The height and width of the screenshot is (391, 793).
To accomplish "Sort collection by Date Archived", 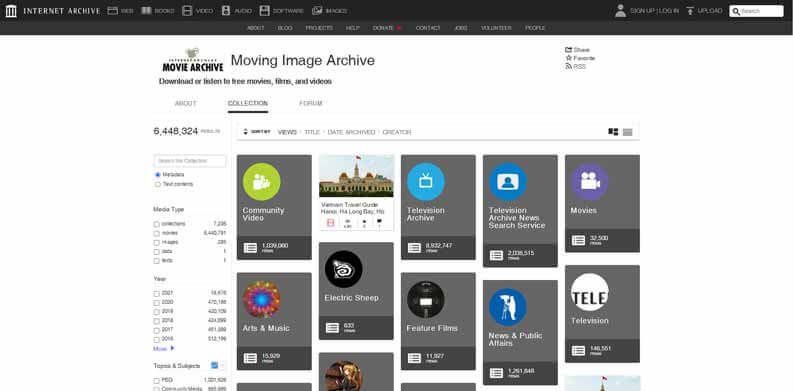I will click(351, 132).
